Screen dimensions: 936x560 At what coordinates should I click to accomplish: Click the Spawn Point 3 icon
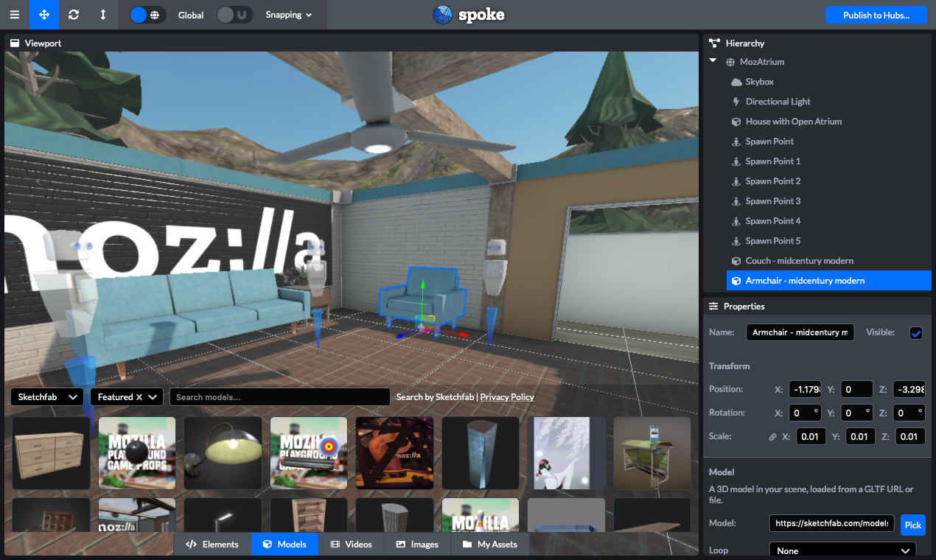736,201
